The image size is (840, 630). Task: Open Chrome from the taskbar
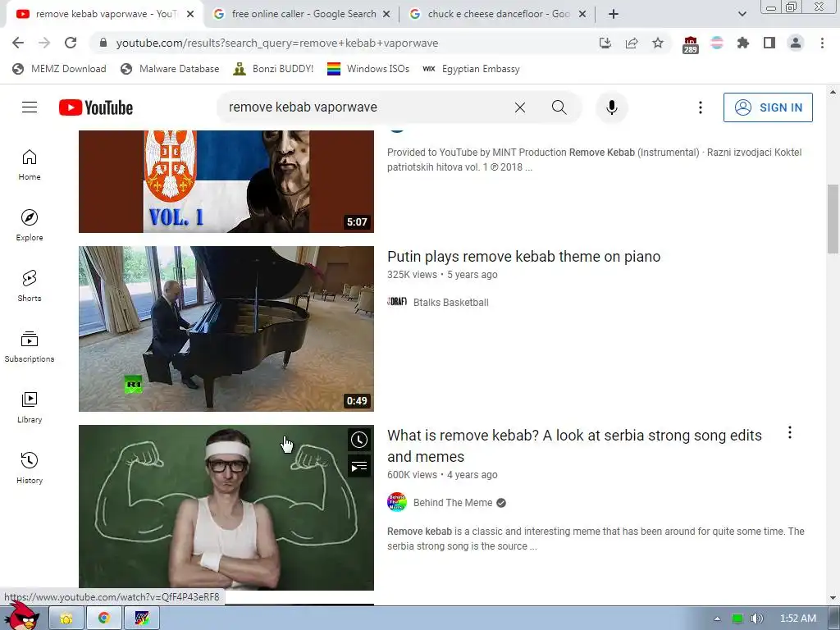click(103, 619)
